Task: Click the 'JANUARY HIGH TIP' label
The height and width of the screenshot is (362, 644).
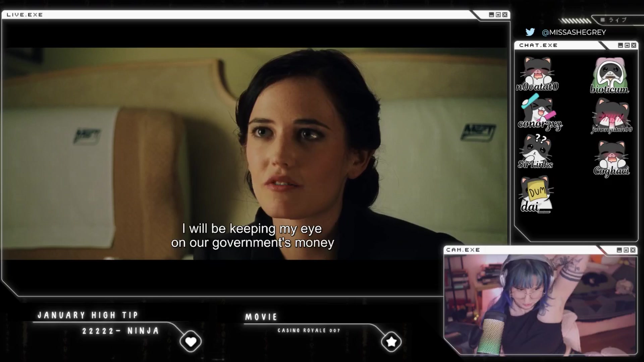Action: 88,315
